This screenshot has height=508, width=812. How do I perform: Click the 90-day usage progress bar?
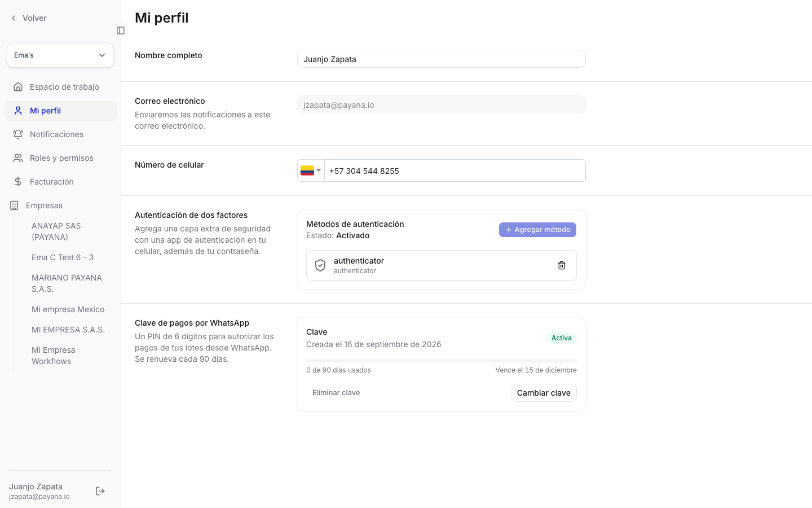(x=442, y=360)
